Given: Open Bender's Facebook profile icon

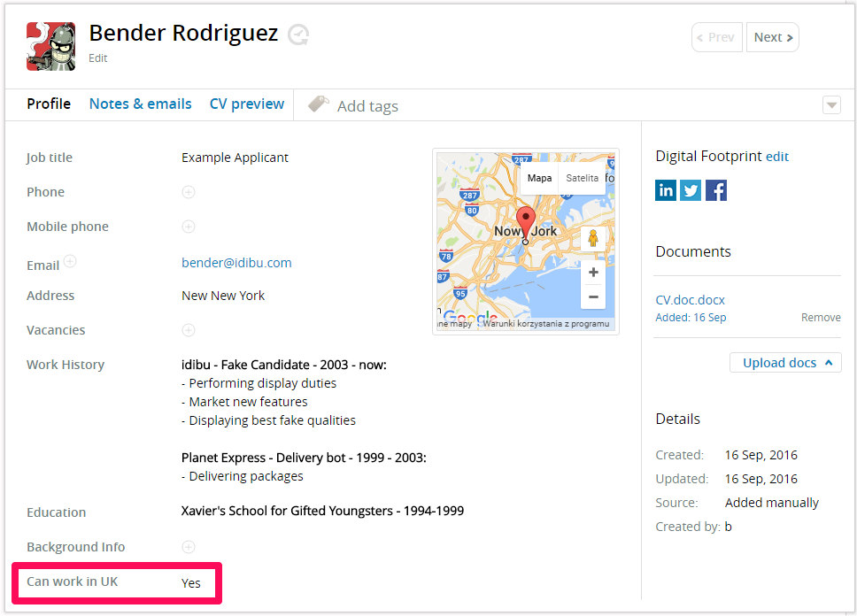Looking at the screenshot, I should click(716, 190).
